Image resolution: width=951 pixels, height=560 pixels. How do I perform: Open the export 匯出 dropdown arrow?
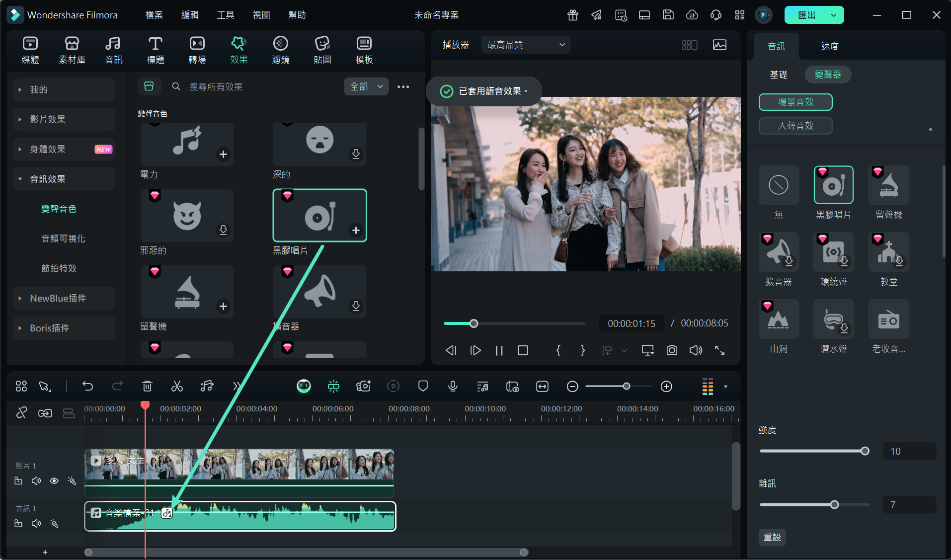click(834, 15)
